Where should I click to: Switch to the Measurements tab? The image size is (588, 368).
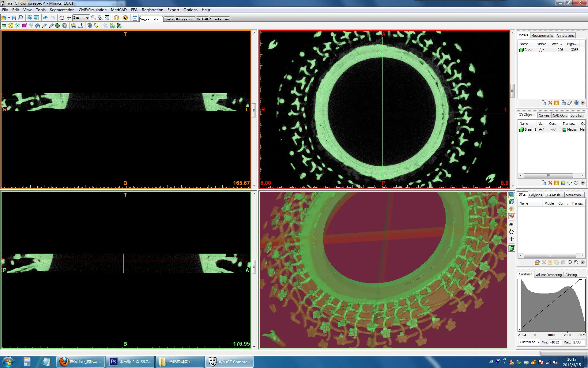coord(542,36)
